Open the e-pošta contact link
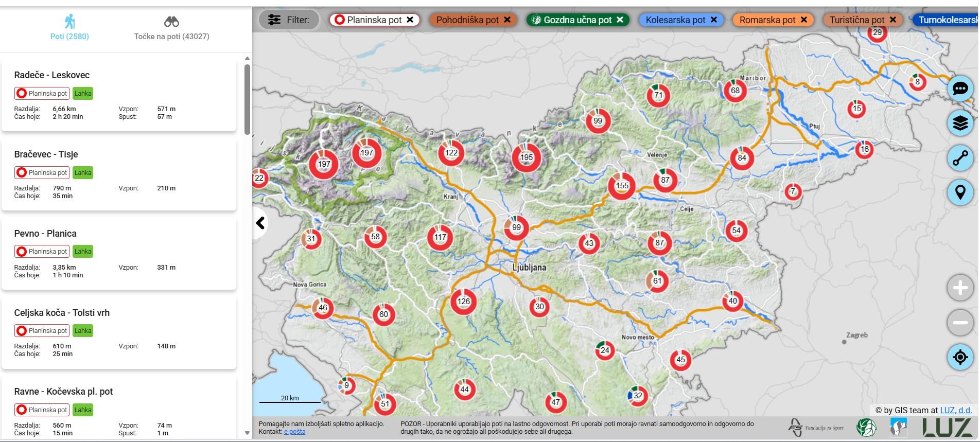This screenshot has width=980, height=442. (294, 432)
